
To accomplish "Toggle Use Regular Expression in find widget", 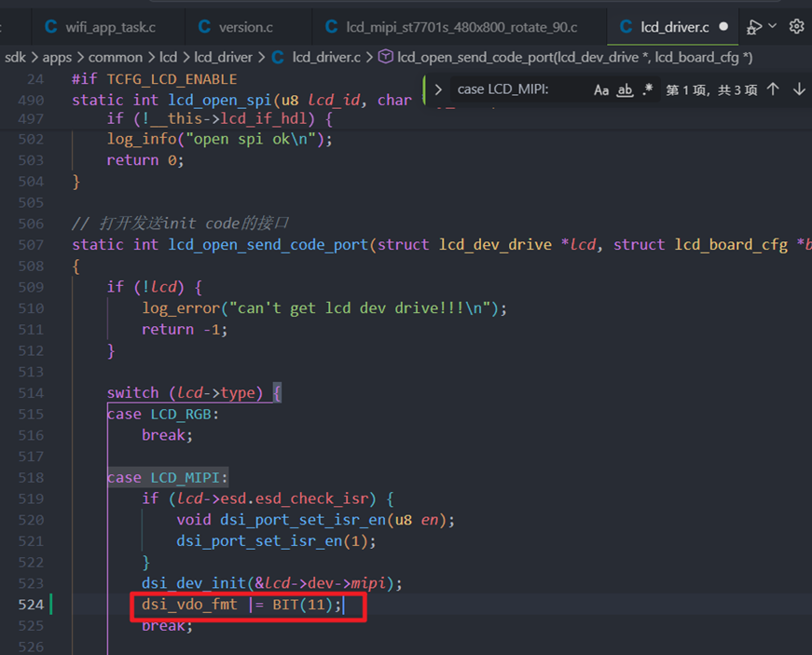I will (x=648, y=89).
